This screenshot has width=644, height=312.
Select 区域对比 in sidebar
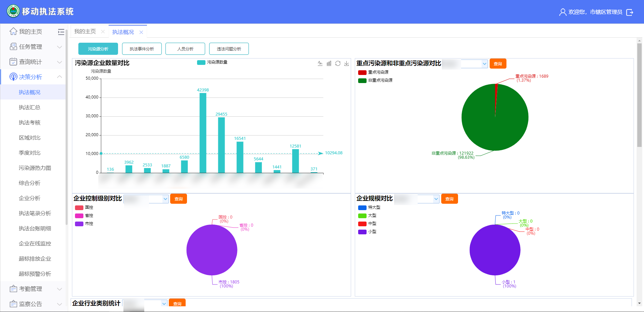(30, 138)
